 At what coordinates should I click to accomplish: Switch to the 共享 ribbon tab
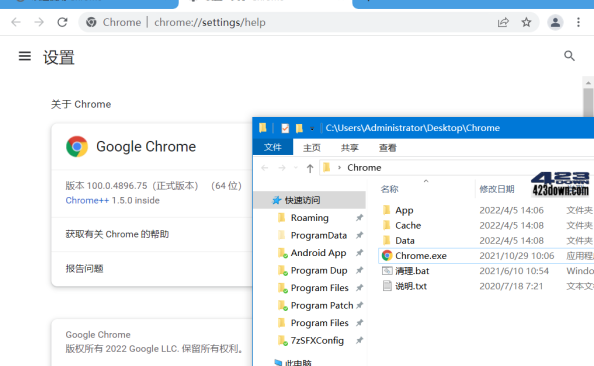click(349, 148)
